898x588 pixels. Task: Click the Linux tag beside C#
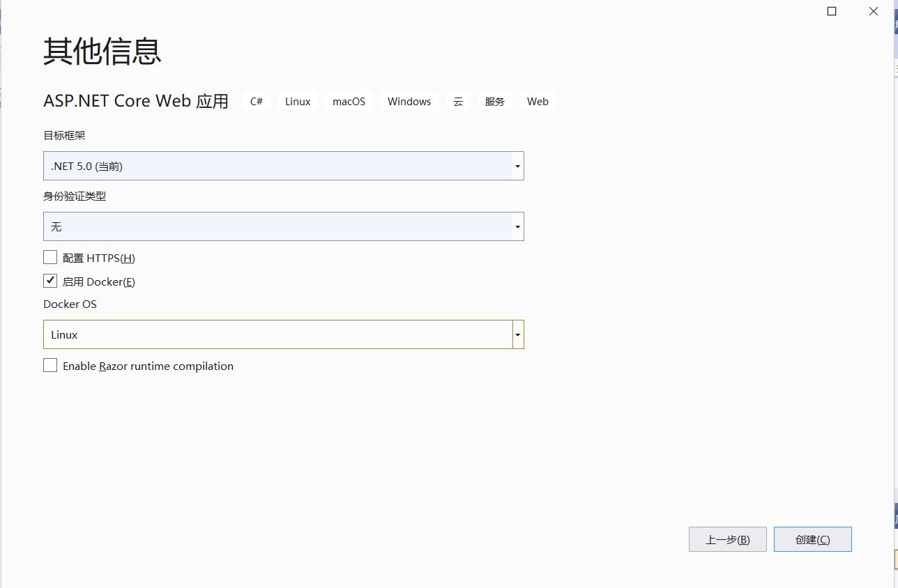coord(298,101)
